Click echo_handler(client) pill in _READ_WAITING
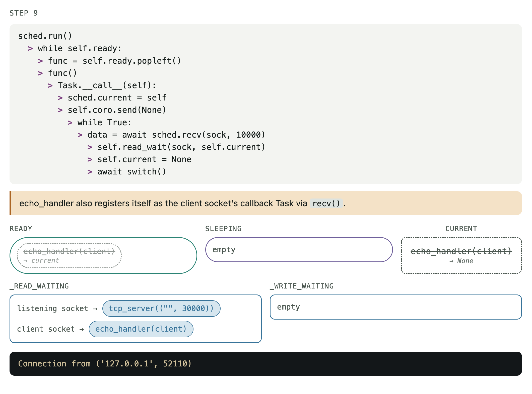 point(141,329)
